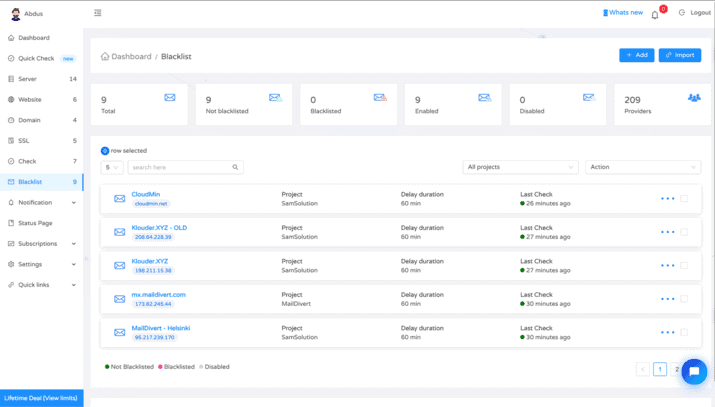Screen dimensions: 715x407
Task: Check the Klouder.XYZ - OLD row checkbox
Action: pyautogui.click(x=684, y=232)
